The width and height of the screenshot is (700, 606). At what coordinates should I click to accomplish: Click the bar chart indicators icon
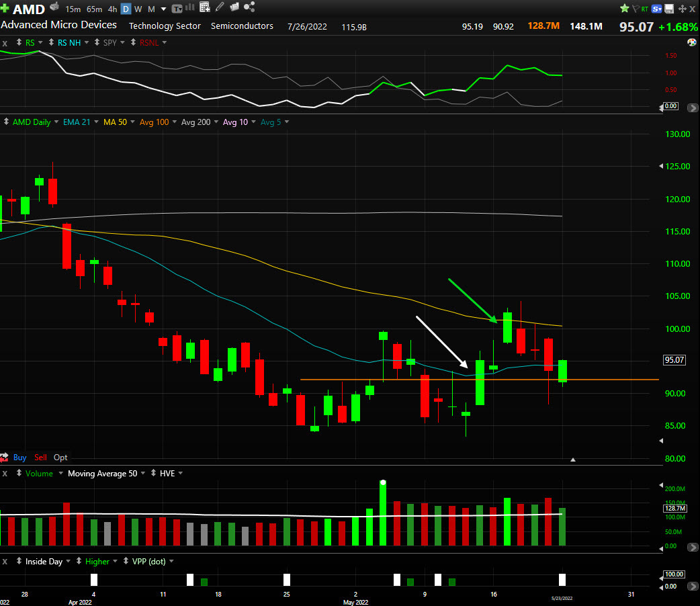tap(190, 7)
